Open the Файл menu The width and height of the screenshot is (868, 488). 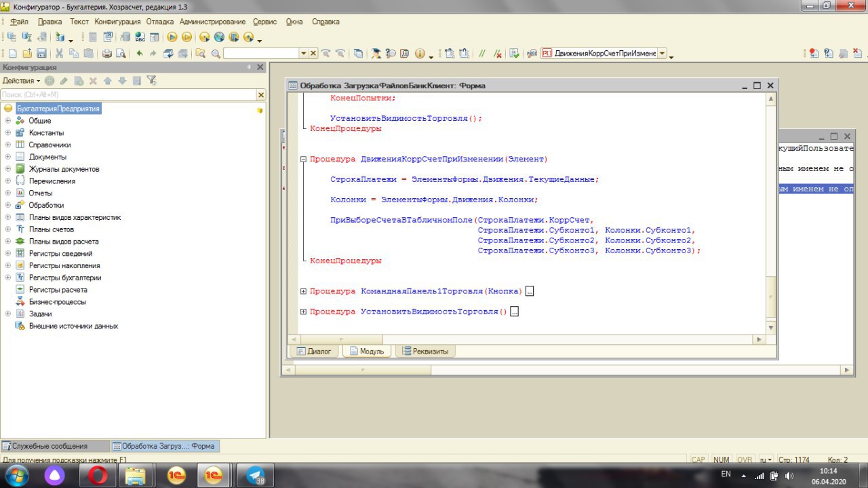tap(19, 22)
